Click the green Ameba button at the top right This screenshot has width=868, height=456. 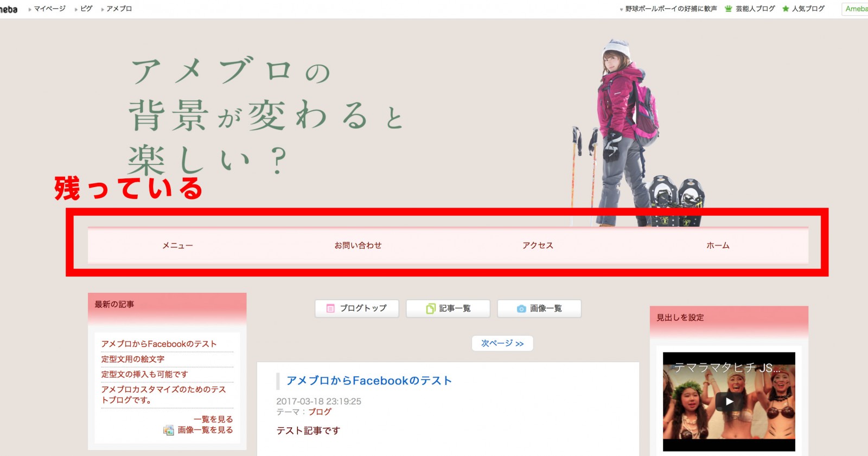click(856, 9)
